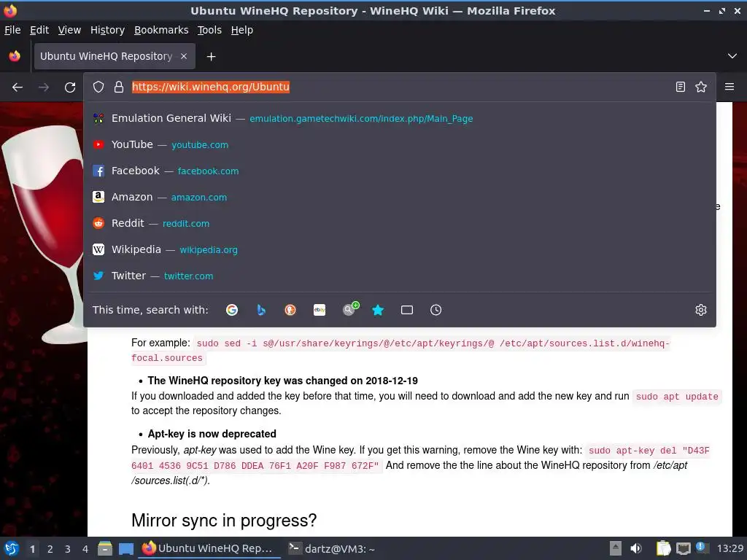The width and height of the screenshot is (747, 560).
Task: Click the removable media eject tray icon
Action: point(616,548)
